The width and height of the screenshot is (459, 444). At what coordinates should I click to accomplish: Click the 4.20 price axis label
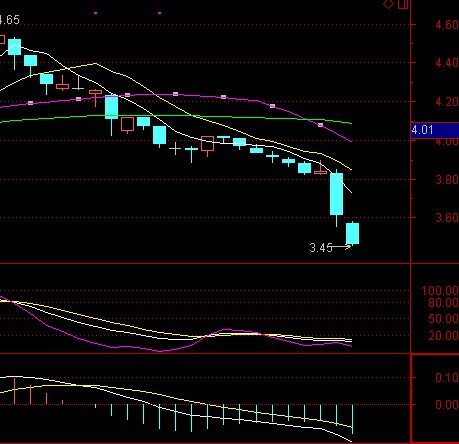click(x=447, y=102)
